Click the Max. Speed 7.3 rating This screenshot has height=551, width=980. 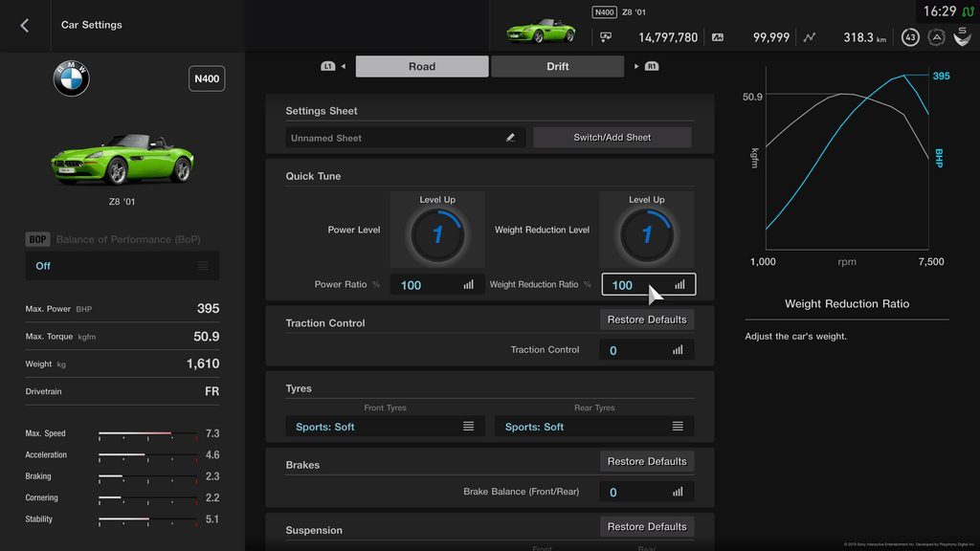coord(212,433)
